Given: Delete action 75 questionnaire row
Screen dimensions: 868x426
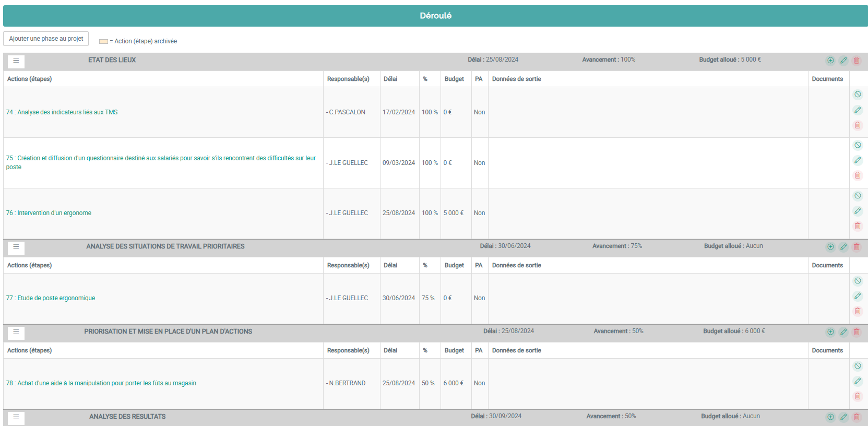Looking at the screenshot, I should click(858, 175).
